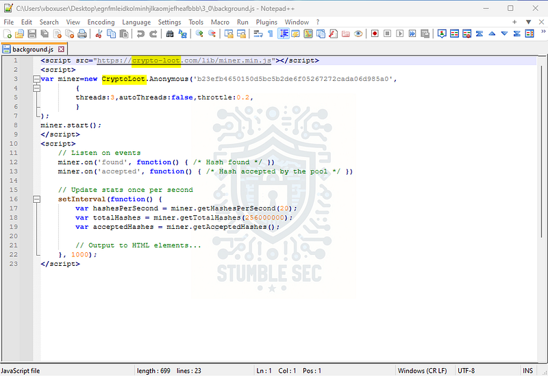Collapse the fold at line 3
This screenshot has width=548, height=392.
point(36,79)
